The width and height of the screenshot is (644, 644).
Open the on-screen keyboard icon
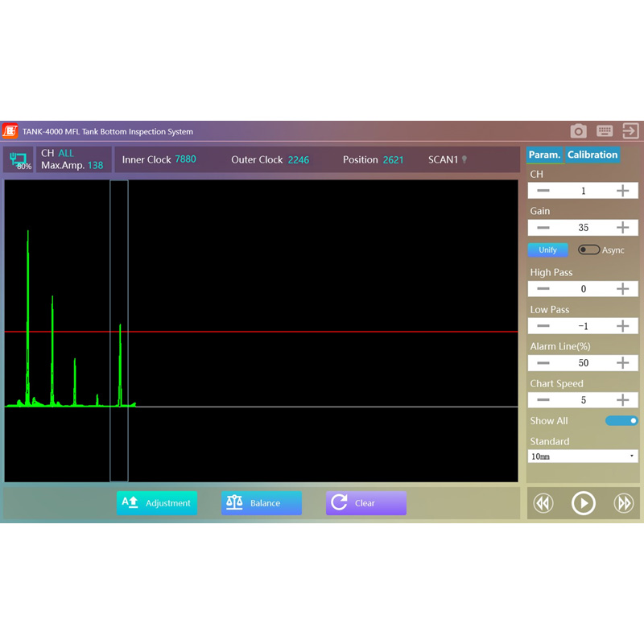coord(605,131)
